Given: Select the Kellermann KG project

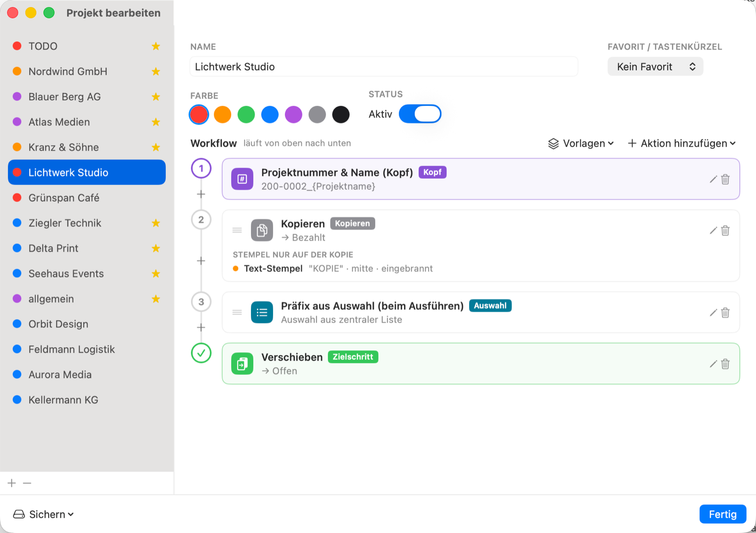Looking at the screenshot, I should 87,400.
